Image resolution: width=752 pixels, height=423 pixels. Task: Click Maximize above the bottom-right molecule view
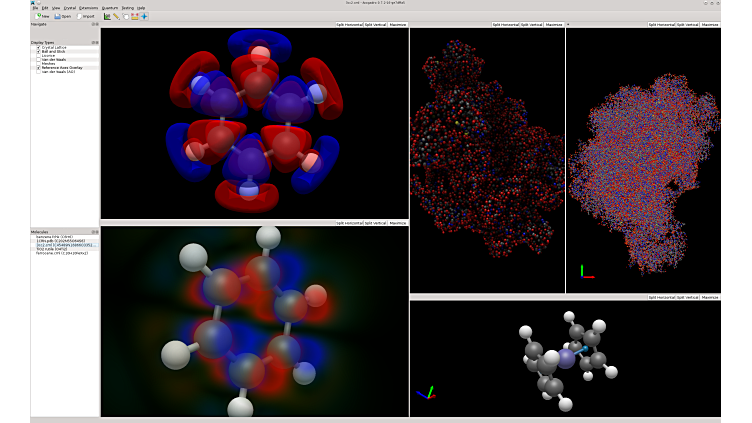[710, 297]
